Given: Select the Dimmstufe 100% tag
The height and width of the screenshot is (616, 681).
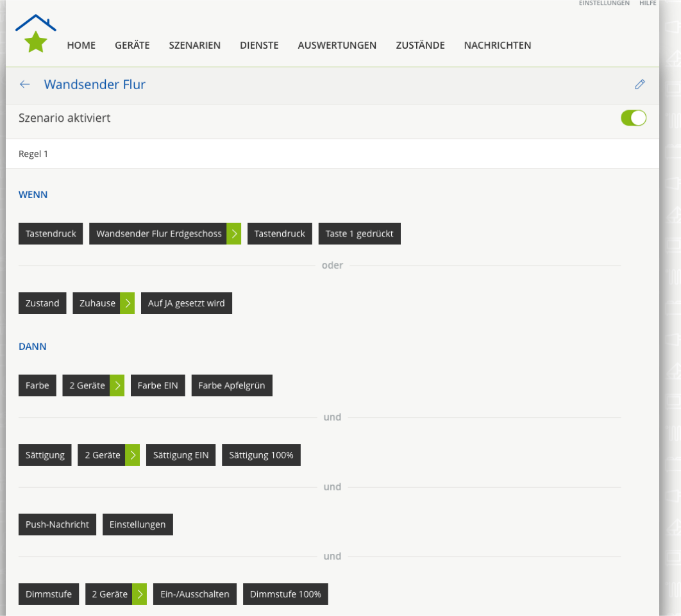Looking at the screenshot, I should coord(285,594).
